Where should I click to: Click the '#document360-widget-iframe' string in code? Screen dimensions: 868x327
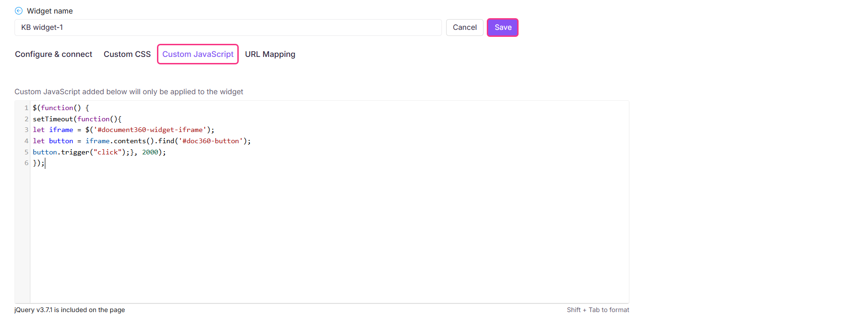click(x=150, y=130)
